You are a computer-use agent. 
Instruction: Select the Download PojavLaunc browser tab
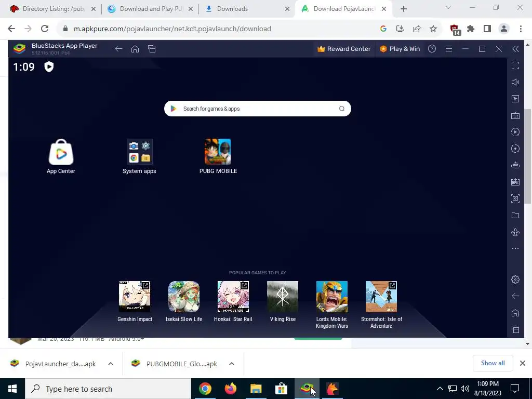coord(344,9)
